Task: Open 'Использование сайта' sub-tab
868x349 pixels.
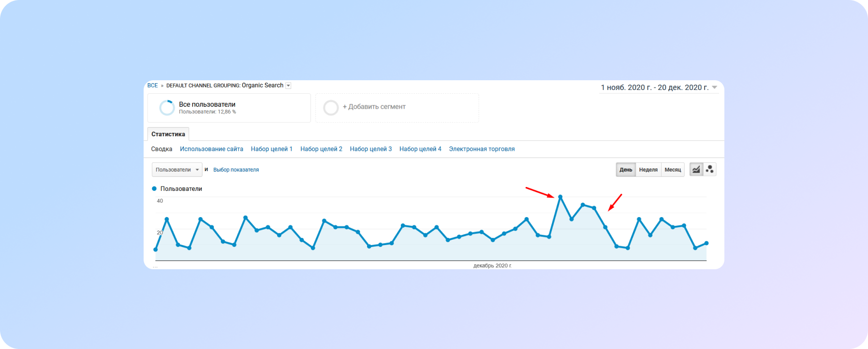Action: click(211, 149)
